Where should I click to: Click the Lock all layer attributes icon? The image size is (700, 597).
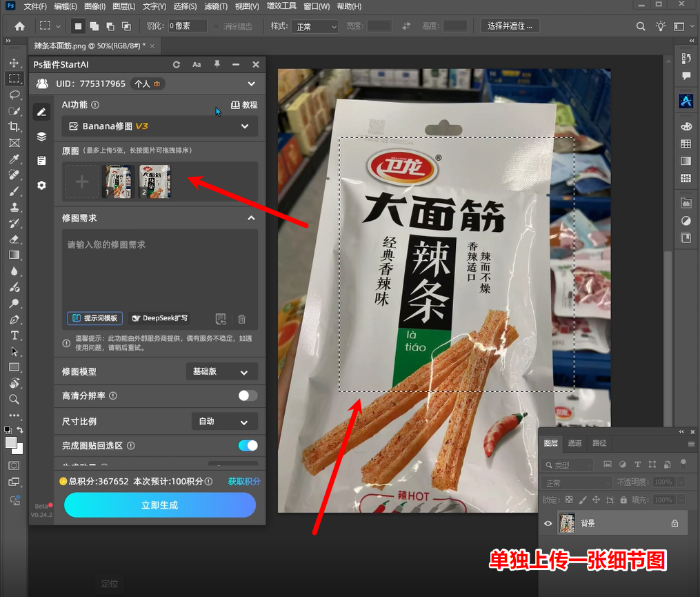[x=623, y=500]
